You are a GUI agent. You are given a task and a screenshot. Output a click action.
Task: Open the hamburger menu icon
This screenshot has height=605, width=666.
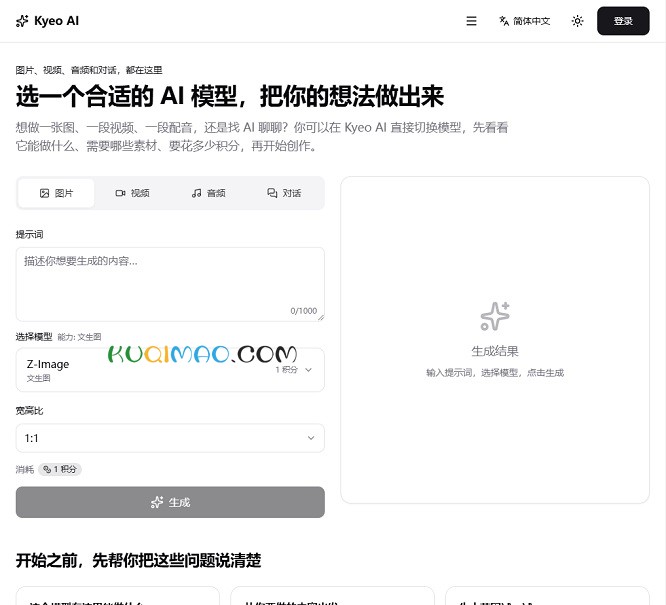coord(471,21)
